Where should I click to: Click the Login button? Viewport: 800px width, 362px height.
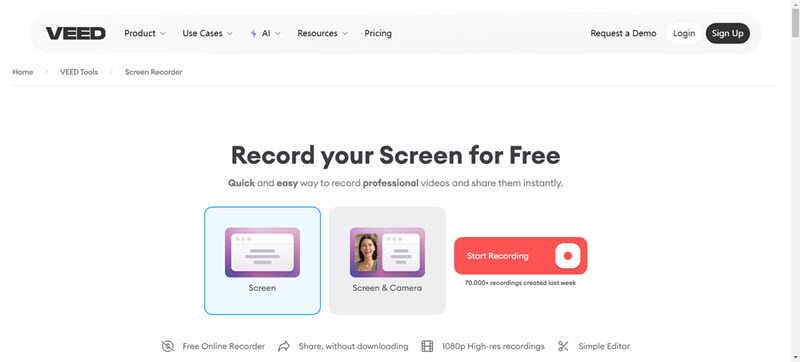pyautogui.click(x=684, y=33)
